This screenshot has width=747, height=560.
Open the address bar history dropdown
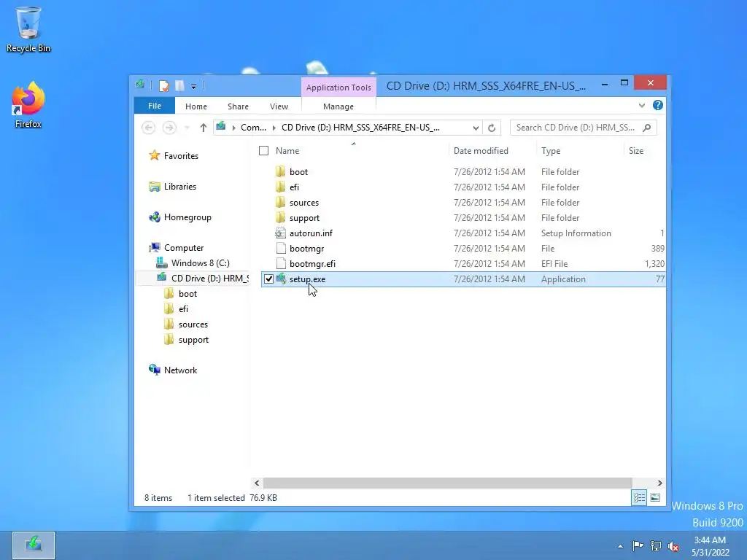coord(476,128)
